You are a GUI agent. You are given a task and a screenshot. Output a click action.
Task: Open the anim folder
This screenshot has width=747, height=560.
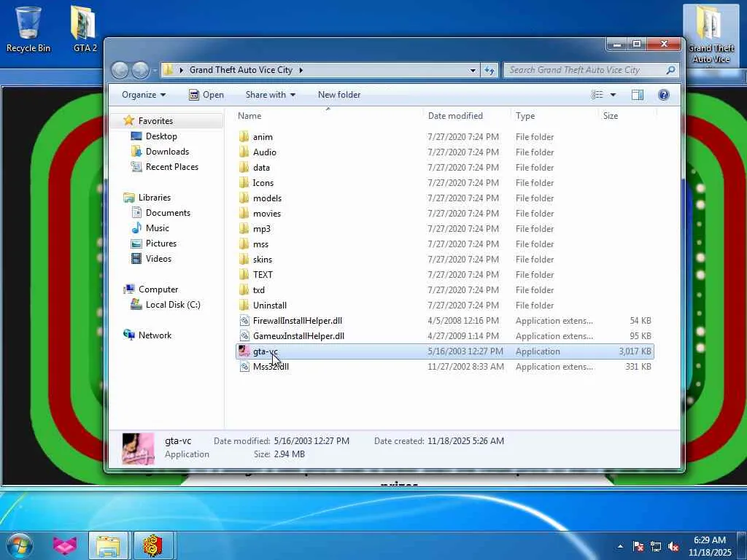pyautogui.click(x=263, y=136)
